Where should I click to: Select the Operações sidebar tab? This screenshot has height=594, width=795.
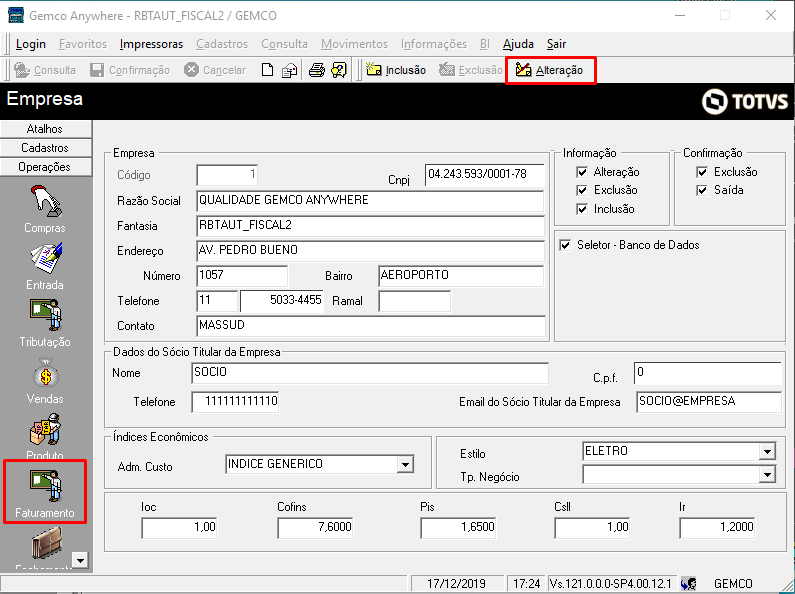click(46, 167)
